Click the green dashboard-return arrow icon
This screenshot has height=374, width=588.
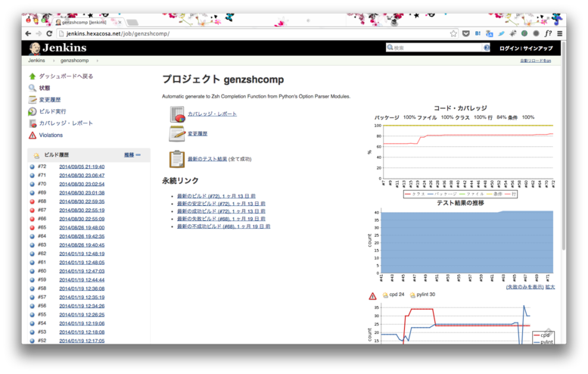(33, 76)
